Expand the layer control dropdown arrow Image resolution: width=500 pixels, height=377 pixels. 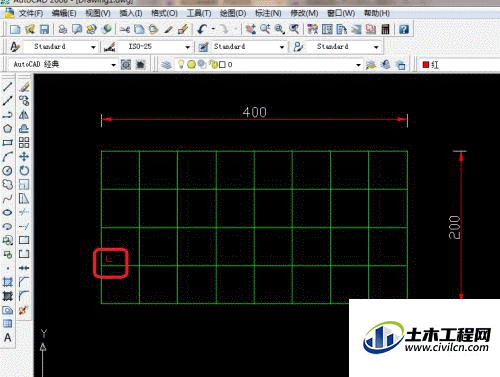(358, 65)
